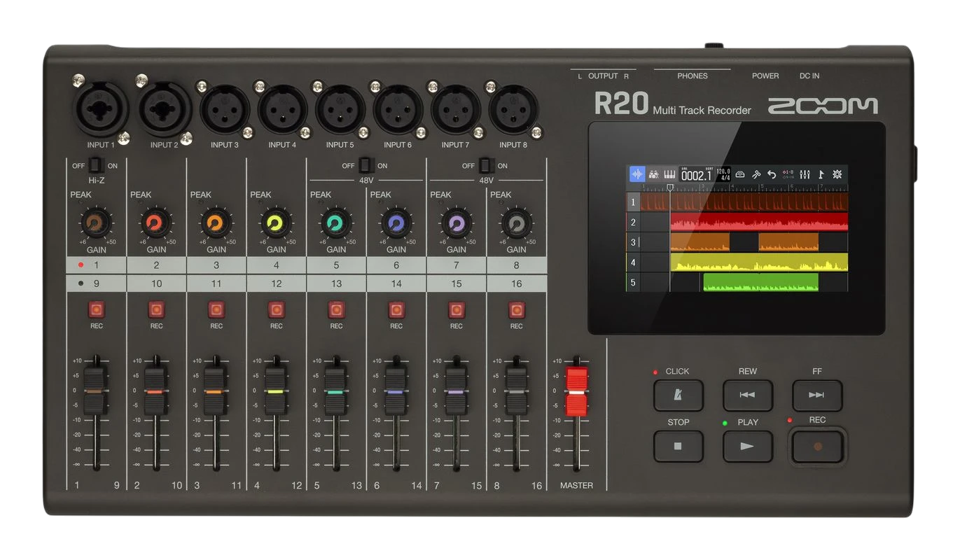The image size is (960, 560).
Task: Click the blue GAIN knob on channel 6
Action: [396, 223]
